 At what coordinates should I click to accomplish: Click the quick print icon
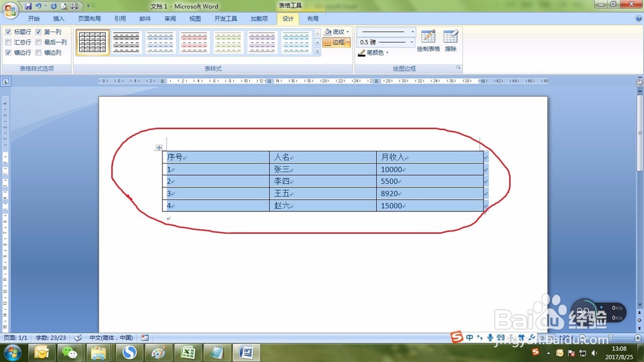[x=75, y=6]
